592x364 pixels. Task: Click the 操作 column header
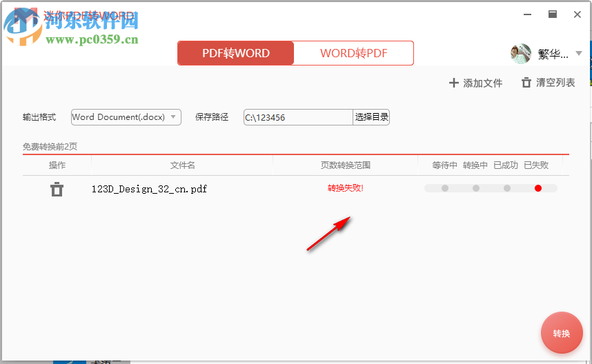pos(57,165)
